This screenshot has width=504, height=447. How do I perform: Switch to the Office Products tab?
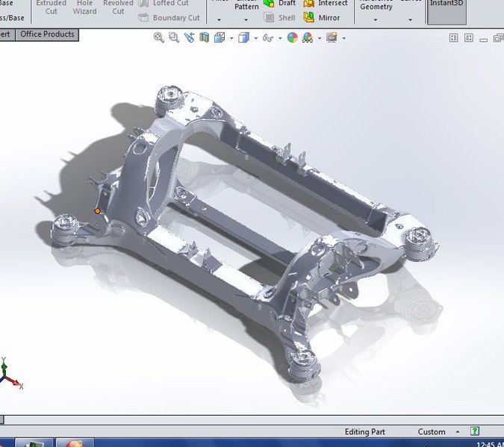pos(47,34)
